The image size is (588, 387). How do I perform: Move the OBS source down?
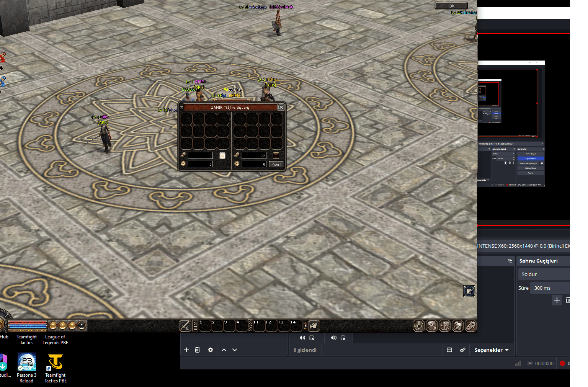point(235,350)
